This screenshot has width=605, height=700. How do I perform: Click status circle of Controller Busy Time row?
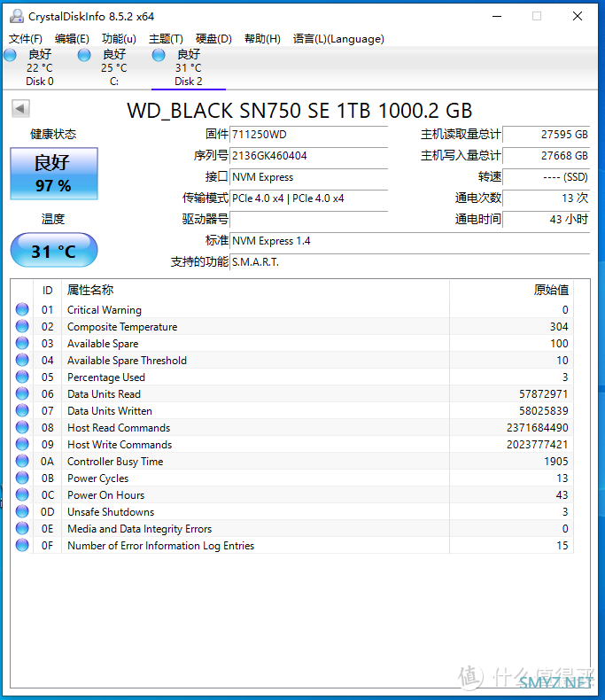pos(22,461)
